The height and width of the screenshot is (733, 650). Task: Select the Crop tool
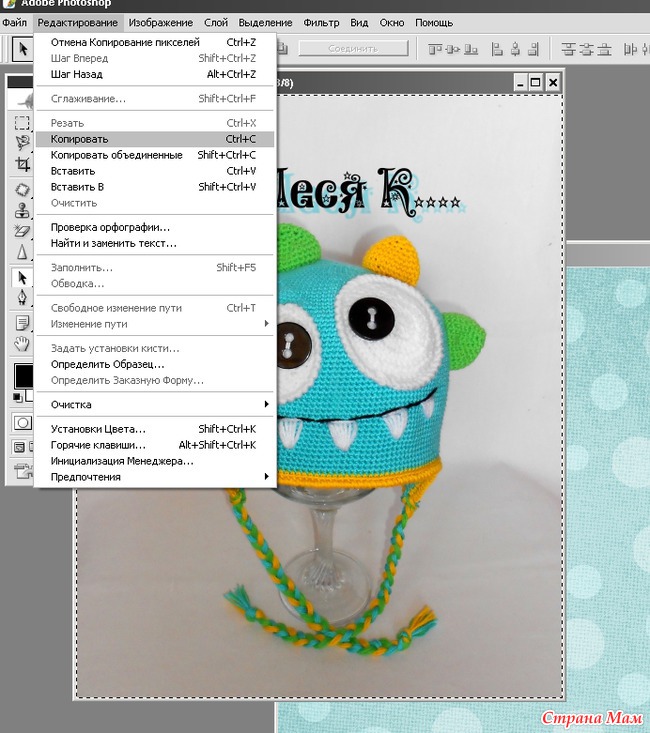pos(22,165)
